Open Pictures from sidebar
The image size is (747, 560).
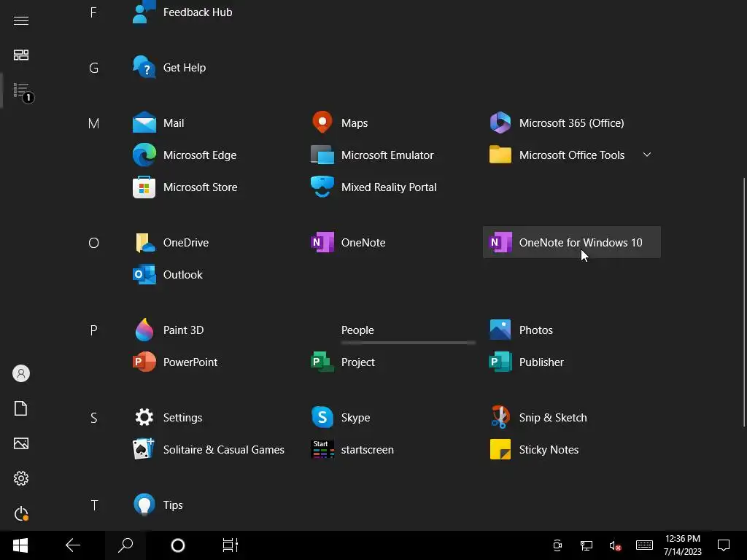[21, 443]
